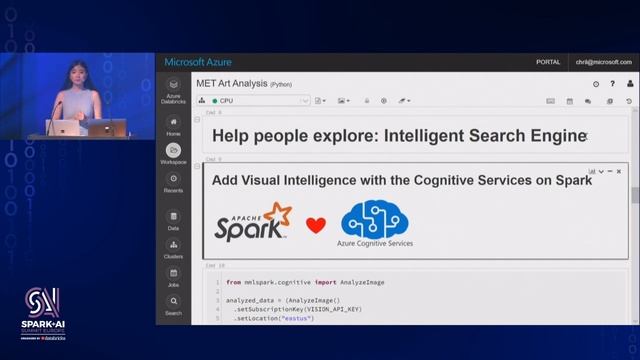Screen dimensions: 640x360
Task: Show keyboard shortcuts icon
Action: tap(551, 101)
